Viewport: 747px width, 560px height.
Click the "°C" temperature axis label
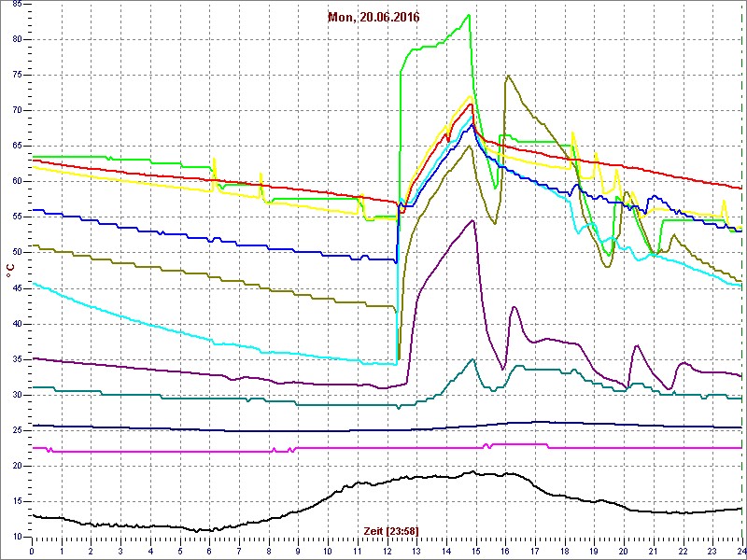coord(10,271)
